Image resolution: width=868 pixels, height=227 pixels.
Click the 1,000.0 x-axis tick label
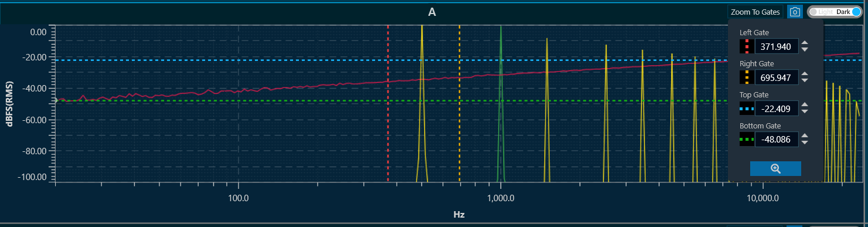click(x=501, y=198)
